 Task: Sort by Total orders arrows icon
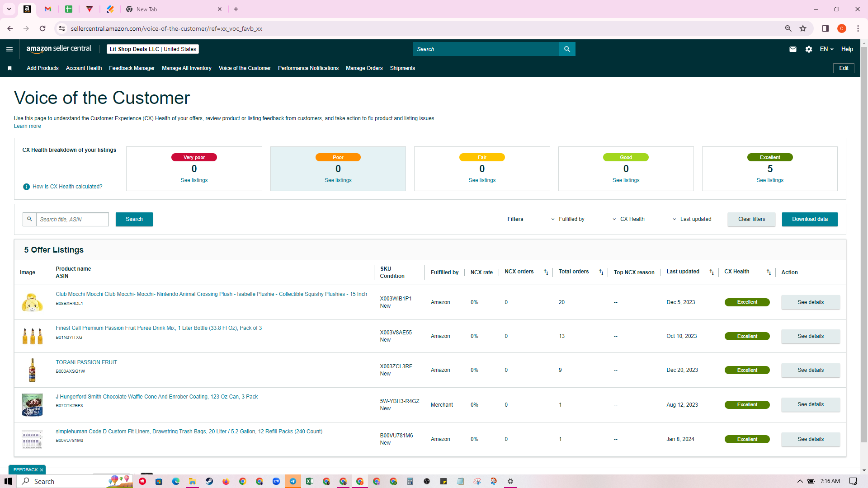(601, 272)
